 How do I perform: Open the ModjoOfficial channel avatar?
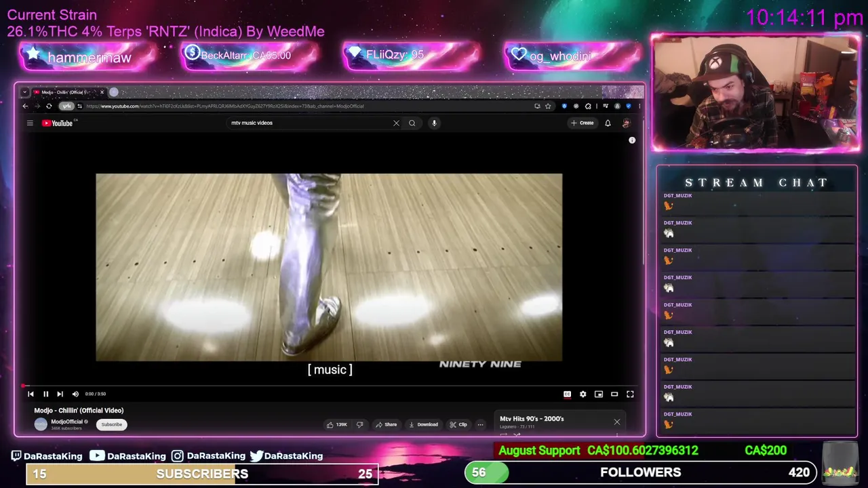pyautogui.click(x=41, y=424)
